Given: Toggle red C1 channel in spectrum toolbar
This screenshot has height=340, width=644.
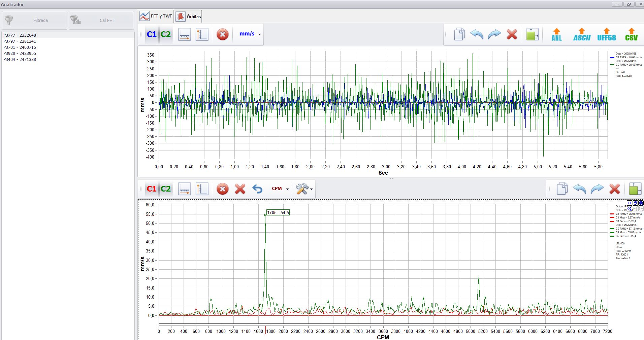Looking at the screenshot, I should tap(152, 189).
